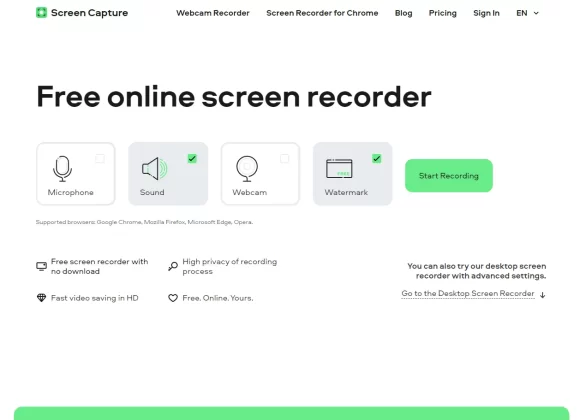Open the Pricing page
Viewport: 580px width, 420px height.
(442, 13)
